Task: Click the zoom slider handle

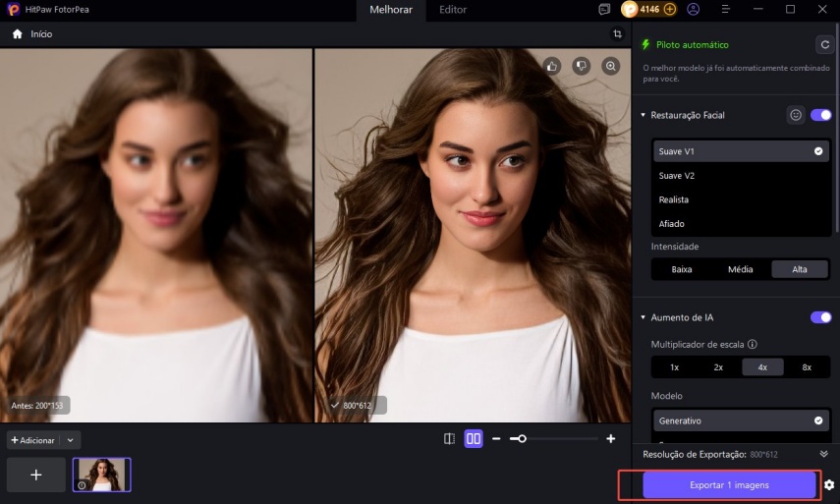Action: tap(522, 439)
